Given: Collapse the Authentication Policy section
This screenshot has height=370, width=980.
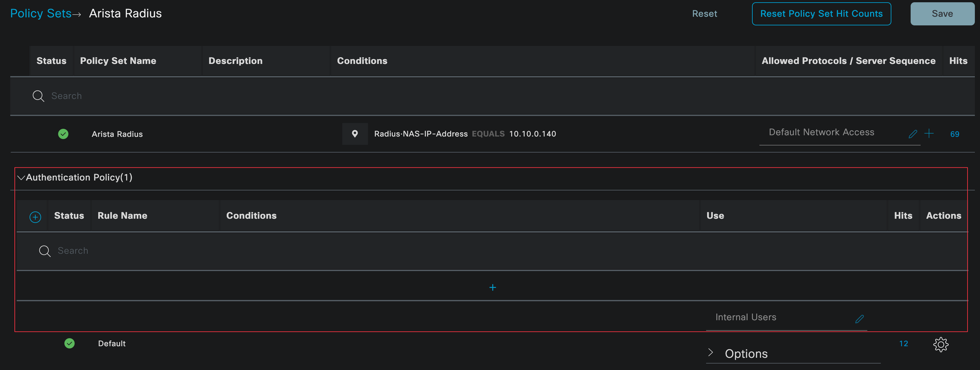Looking at the screenshot, I should [x=21, y=178].
